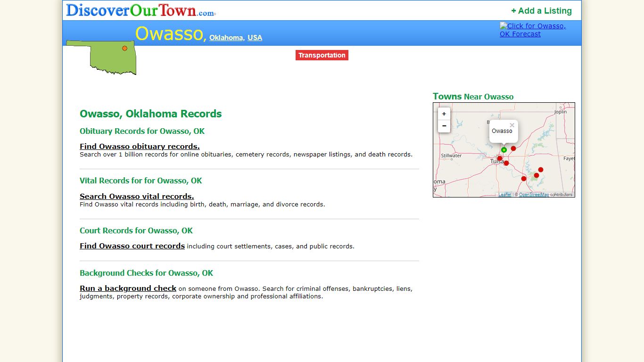This screenshot has height=362, width=644.
Task: Click the Stillwater label on map
Action: (451, 156)
